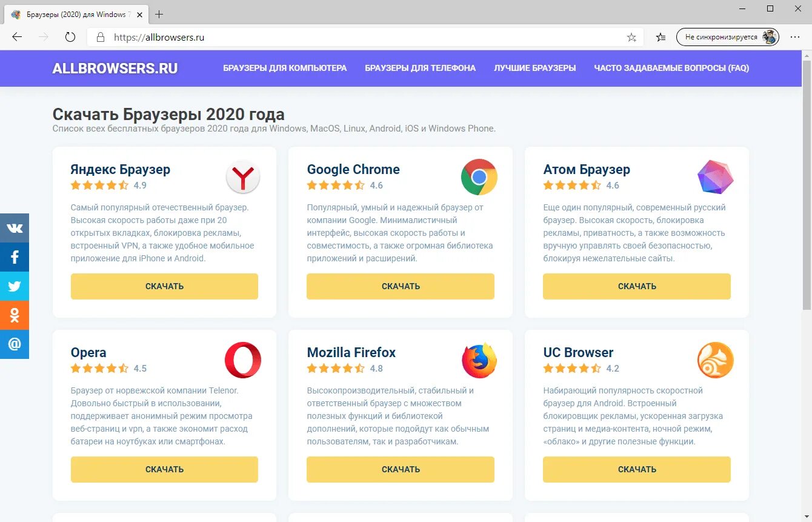Share page via the VK sidebar icon

pyautogui.click(x=15, y=228)
